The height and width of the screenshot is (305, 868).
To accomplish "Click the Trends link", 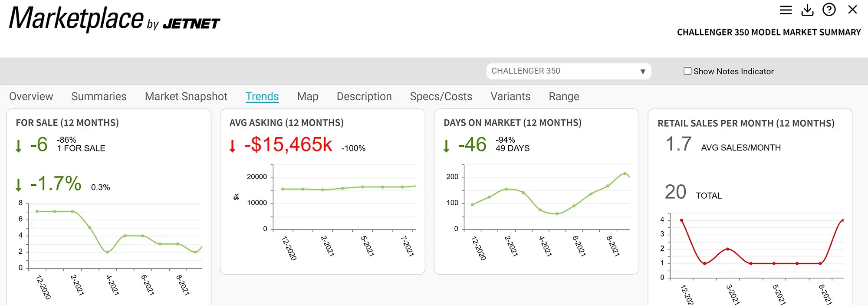I will coord(262,96).
